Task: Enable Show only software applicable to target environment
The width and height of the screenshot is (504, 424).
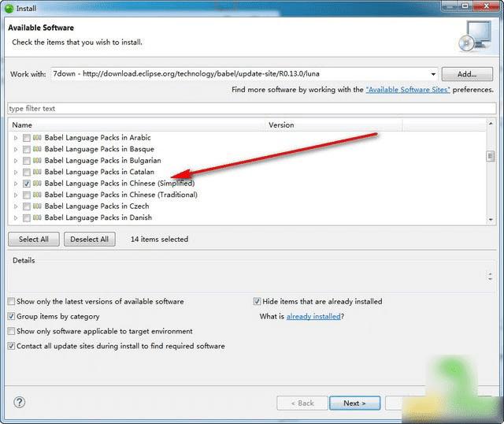Action: coord(11,331)
